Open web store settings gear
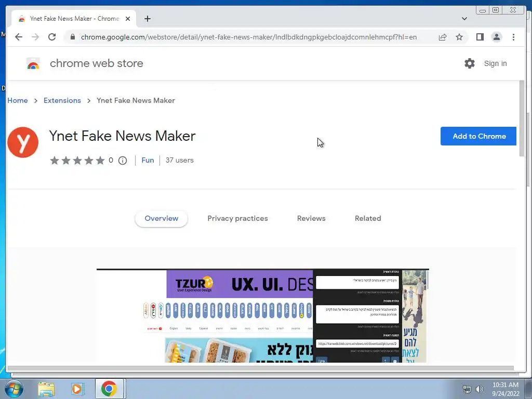Viewport: 532px width, 399px height. click(470, 63)
